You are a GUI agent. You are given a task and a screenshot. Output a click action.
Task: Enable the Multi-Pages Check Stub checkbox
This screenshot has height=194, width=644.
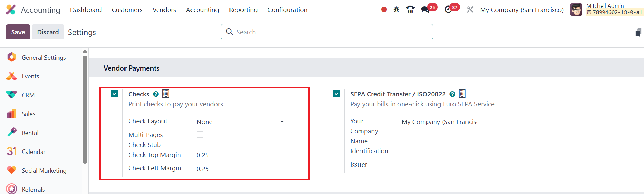point(200,135)
